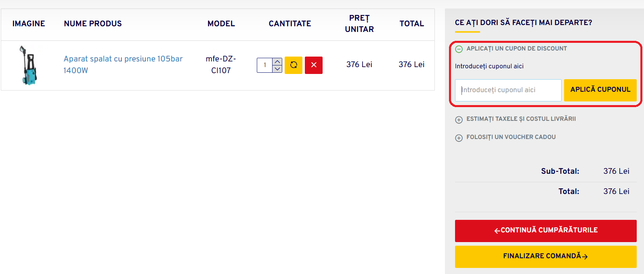Select the NUME PRODUS column header
The width and height of the screenshot is (644, 274).
[x=92, y=24]
